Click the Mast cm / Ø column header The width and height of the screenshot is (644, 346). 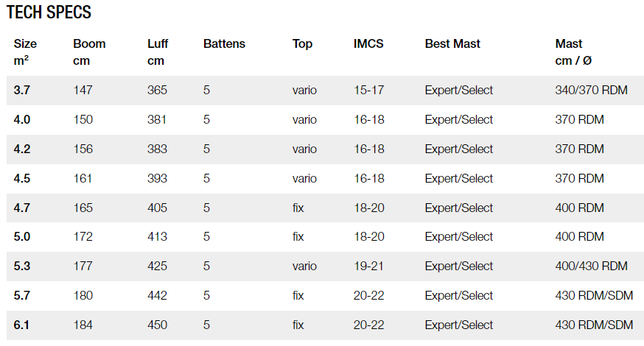(x=578, y=52)
